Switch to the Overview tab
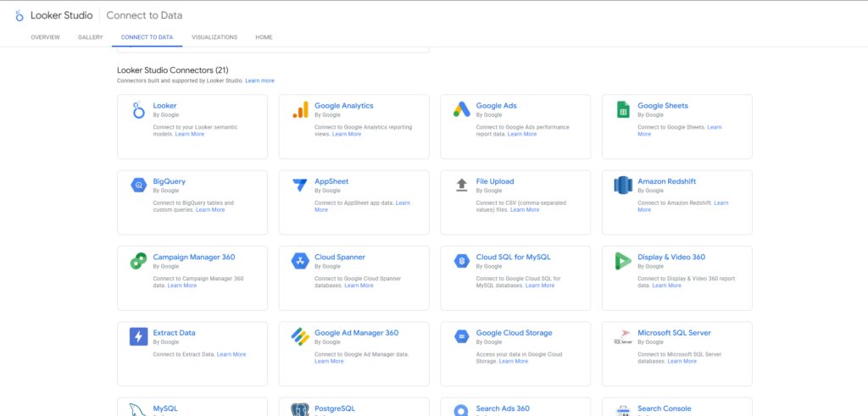This screenshot has width=868, height=416. tap(45, 37)
